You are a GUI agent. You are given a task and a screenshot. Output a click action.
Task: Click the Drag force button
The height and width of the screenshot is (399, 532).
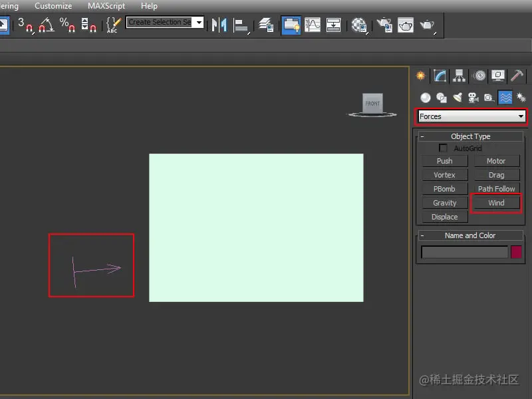coord(496,175)
